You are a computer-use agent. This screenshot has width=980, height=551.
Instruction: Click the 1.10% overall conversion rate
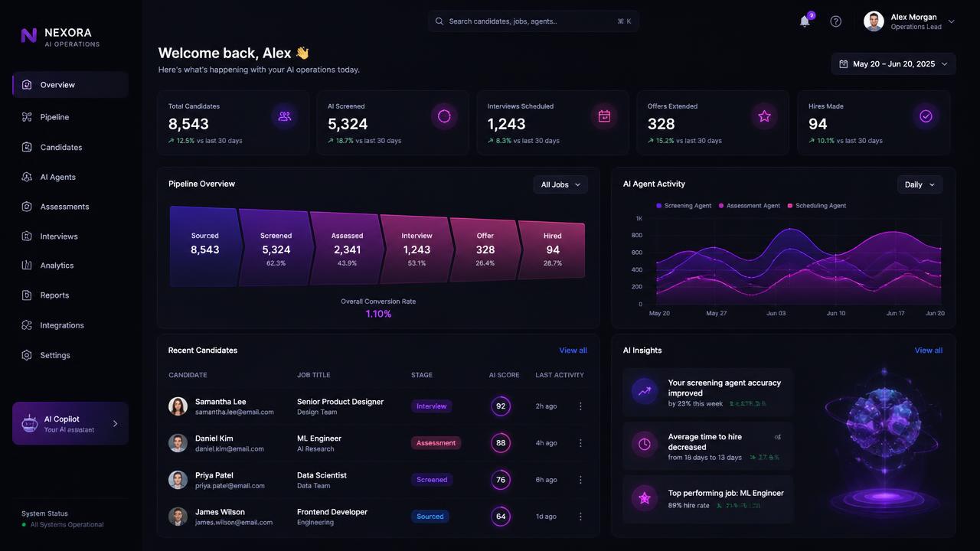pyautogui.click(x=378, y=314)
